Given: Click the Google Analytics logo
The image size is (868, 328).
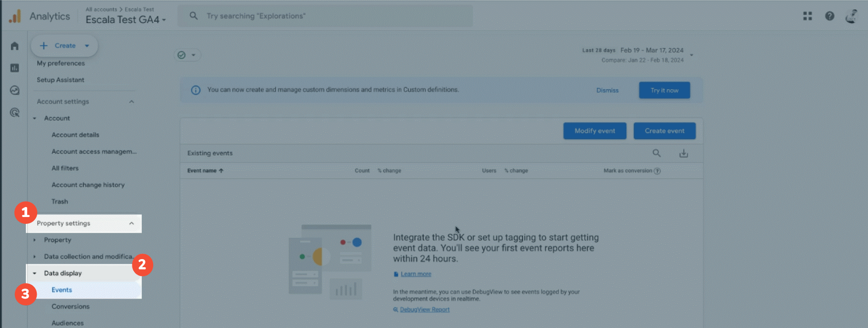Looking at the screenshot, I should point(15,16).
